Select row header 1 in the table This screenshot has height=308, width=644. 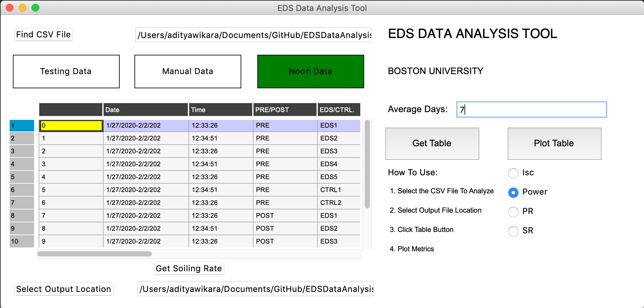pos(22,126)
